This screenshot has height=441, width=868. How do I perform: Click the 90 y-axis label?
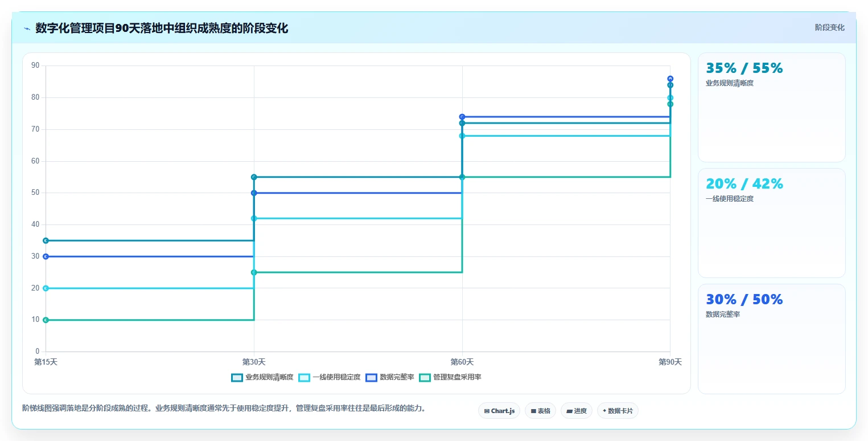coord(35,66)
